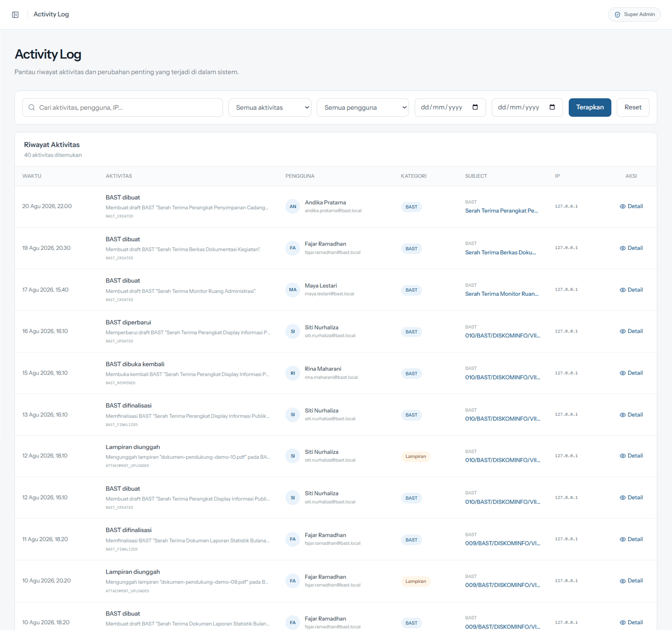The height and width of the screenshot is (630, 672).
Task: Click the WAKTU column header
Action: [32, 176]
